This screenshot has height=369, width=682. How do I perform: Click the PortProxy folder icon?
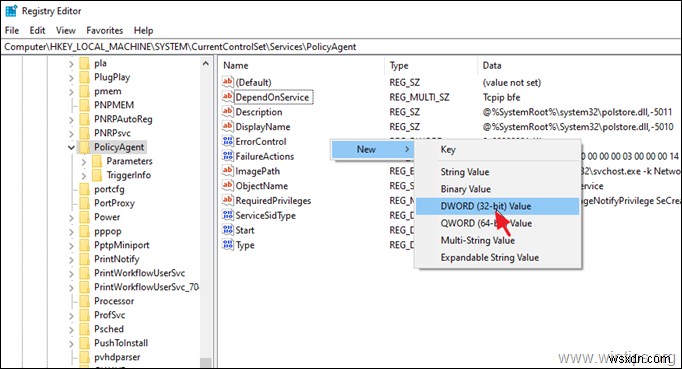point(85,203)
